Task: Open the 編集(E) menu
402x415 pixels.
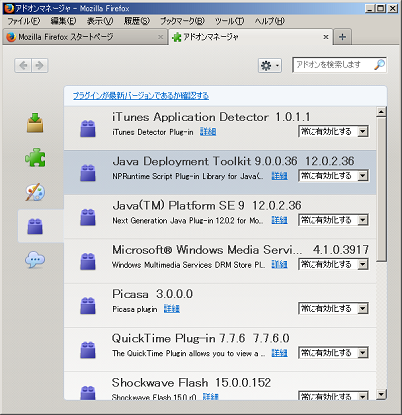Action: [63, 21]
